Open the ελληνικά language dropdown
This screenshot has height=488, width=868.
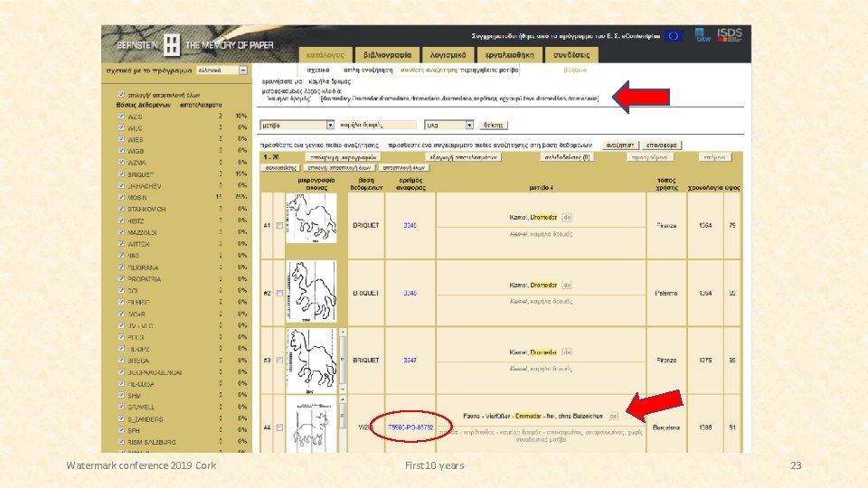click(222, 70)
